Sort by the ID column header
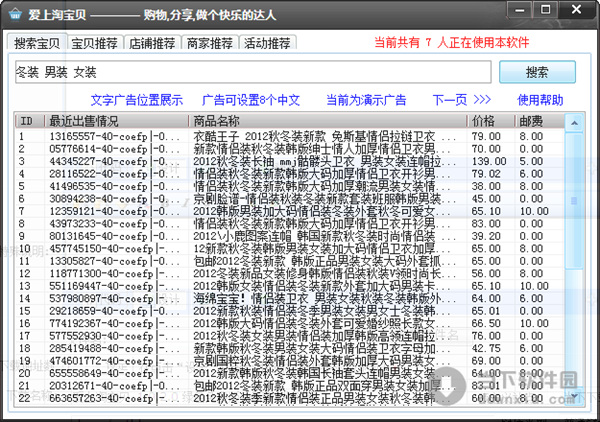The width and height of the screenshot is (600, 422). [x=30, y=121]
